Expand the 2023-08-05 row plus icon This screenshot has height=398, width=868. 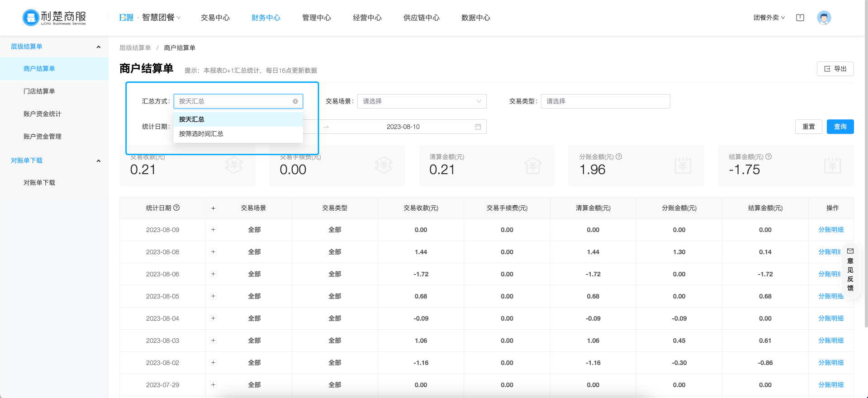coord(213,296)
